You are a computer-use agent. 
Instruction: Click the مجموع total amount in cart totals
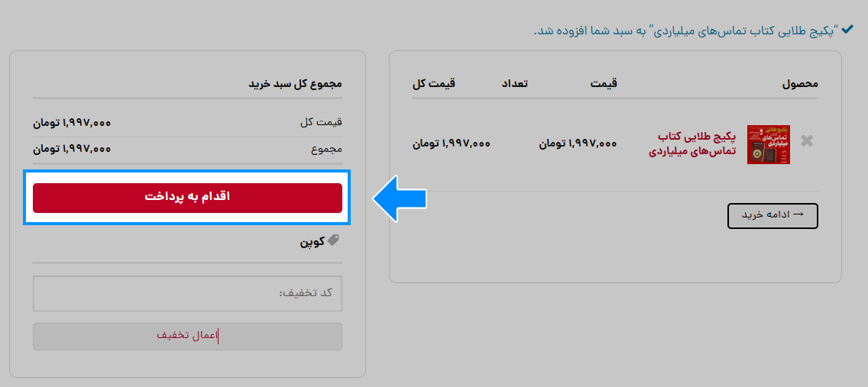71,150
